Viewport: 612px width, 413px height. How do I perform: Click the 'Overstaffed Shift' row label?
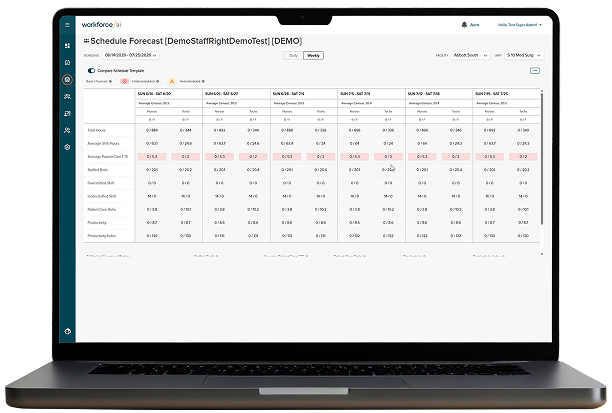tap(100, 183)
